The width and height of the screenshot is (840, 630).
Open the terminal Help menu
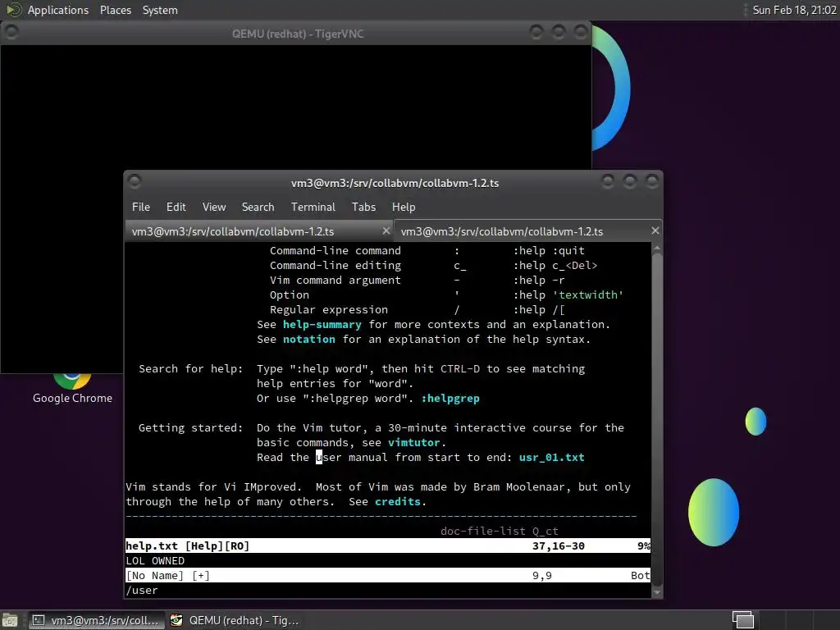(x=404, y=207)
